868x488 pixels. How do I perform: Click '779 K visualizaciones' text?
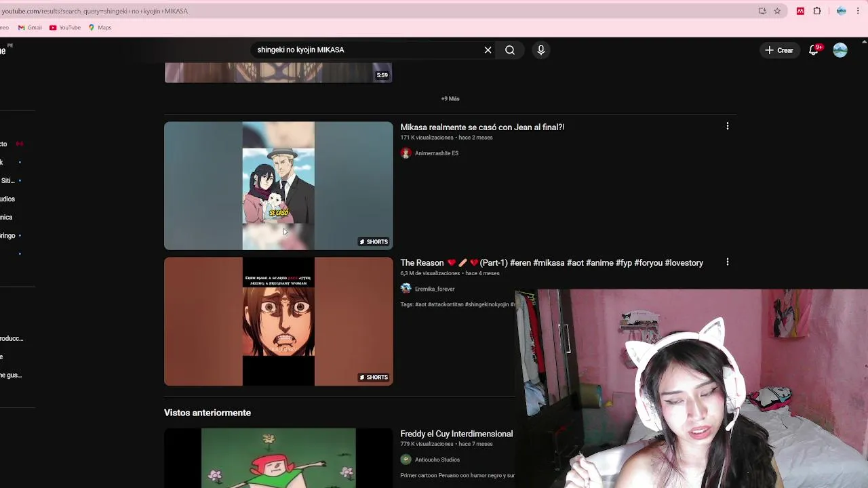(x=427, y=444)
